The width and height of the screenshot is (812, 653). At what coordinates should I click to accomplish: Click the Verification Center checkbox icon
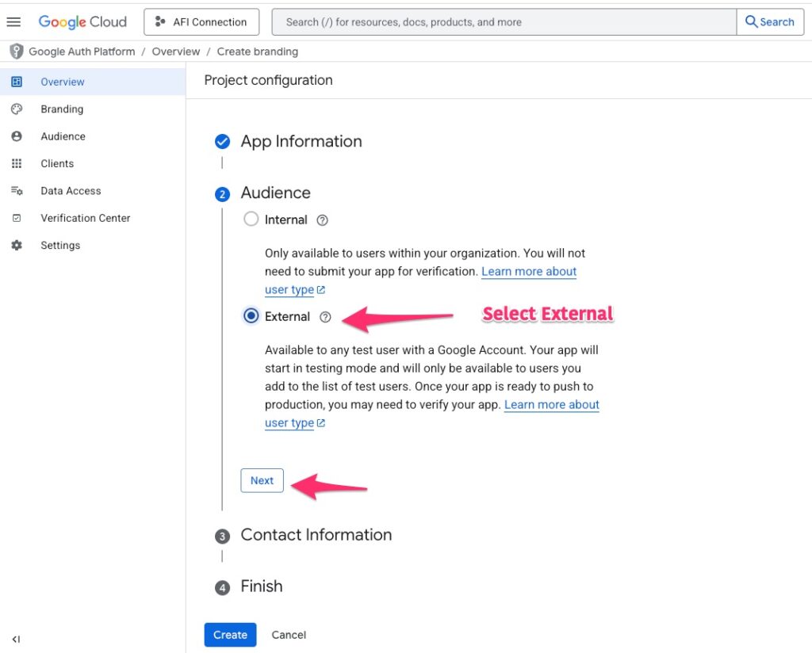[17, 218]
